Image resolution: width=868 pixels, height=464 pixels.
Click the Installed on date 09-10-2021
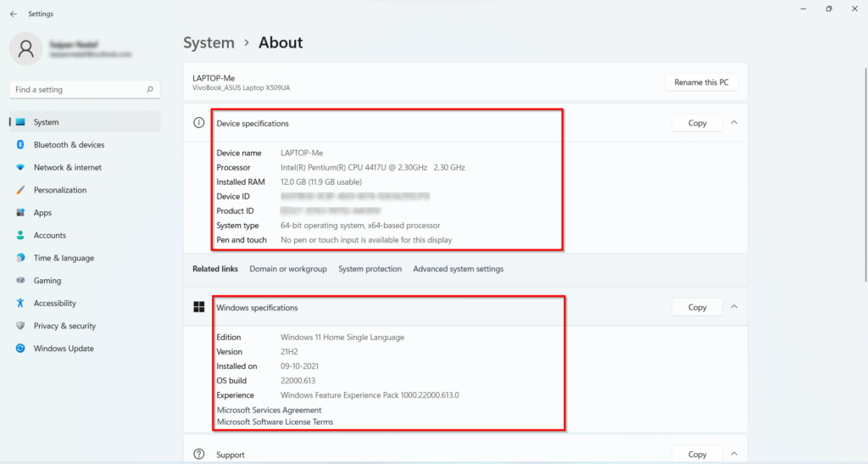299,366
